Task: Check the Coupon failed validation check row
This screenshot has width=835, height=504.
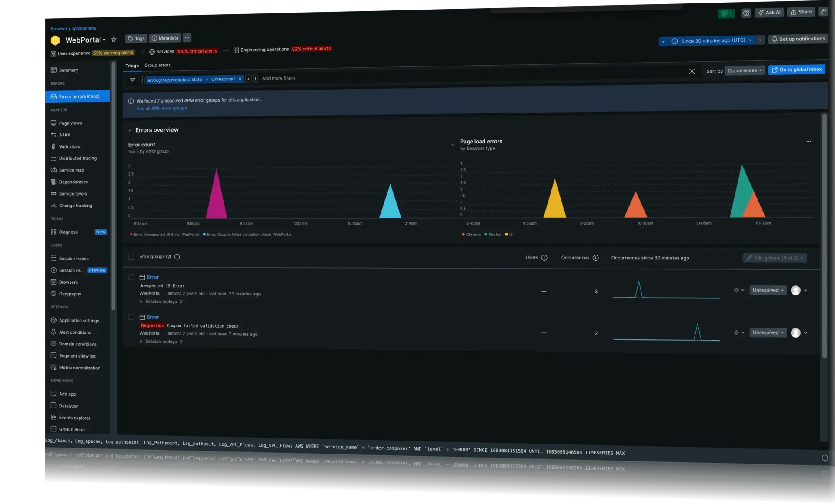Action: (x=131, y=317)
